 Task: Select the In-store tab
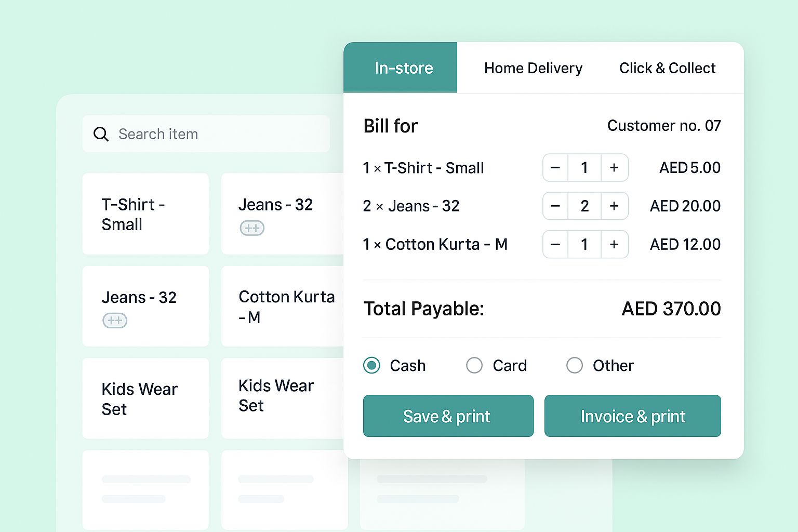click(x=403, y=68)
